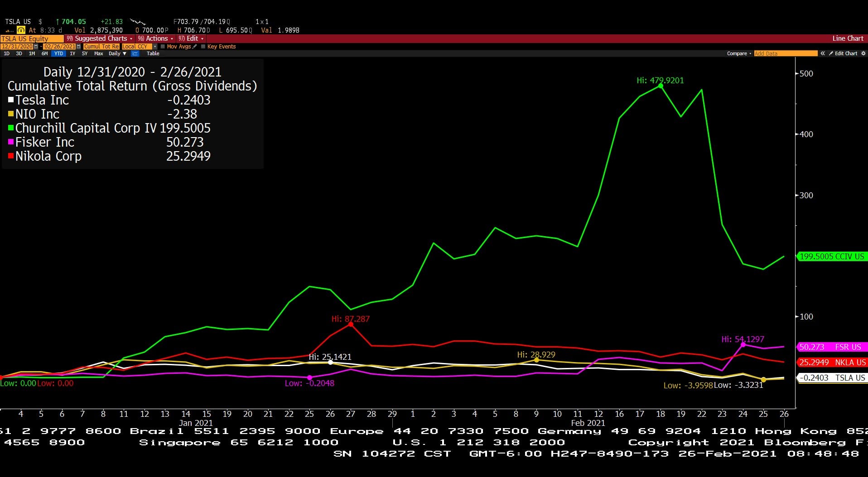Select the 5Y range tab
The width and height of the screenshot is (868, 477).
pos(85,53)
